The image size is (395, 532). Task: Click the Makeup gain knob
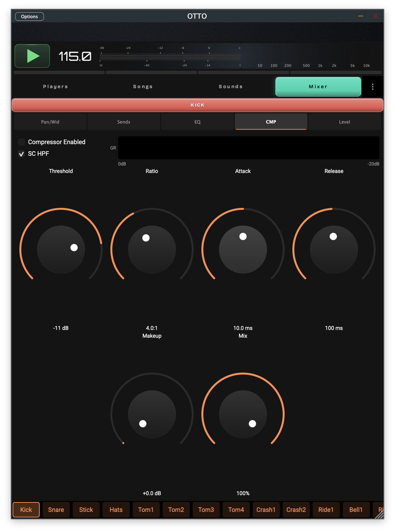pyautogui.click(x=152, y=414)
